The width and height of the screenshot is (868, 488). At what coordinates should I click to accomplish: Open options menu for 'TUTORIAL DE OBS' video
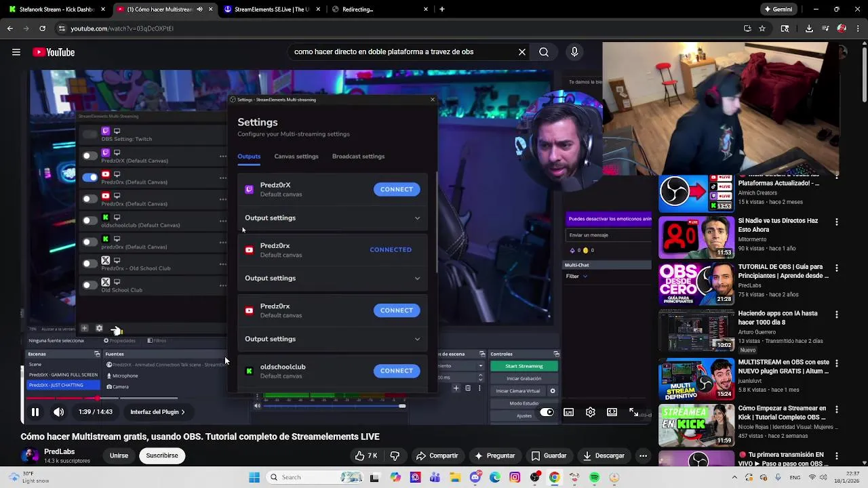[836, 268]
